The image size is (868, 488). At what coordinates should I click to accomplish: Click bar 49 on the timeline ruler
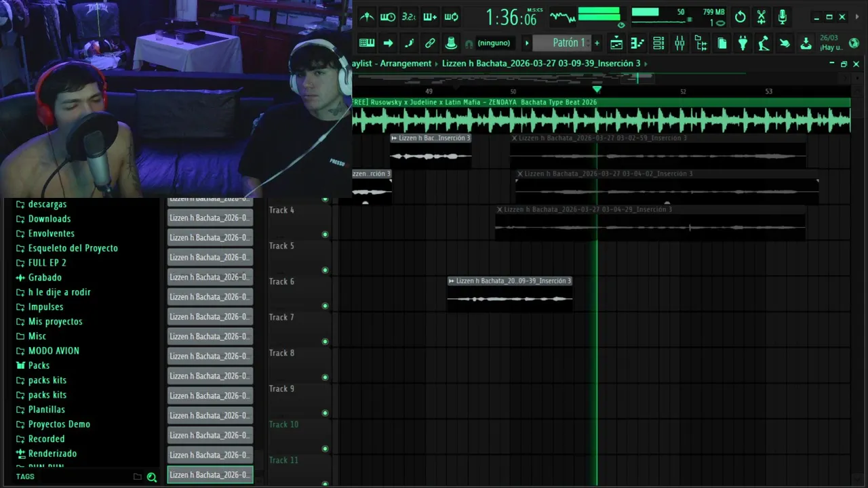(429, 91)
